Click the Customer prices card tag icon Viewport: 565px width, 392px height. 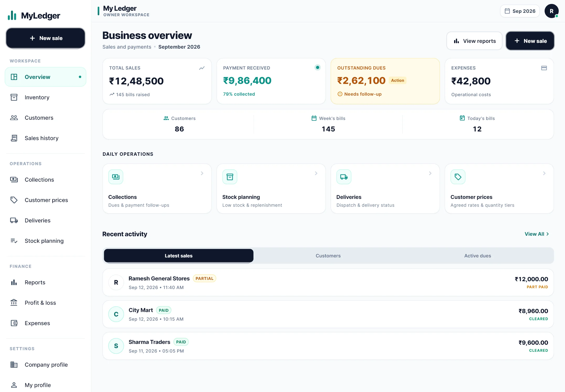click(x=458, y=177)
